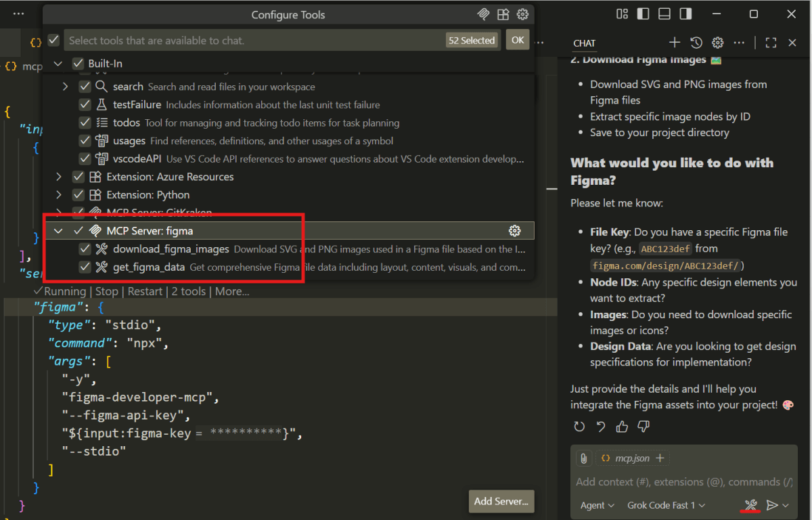Click the Add Server... button

point(501,501)
